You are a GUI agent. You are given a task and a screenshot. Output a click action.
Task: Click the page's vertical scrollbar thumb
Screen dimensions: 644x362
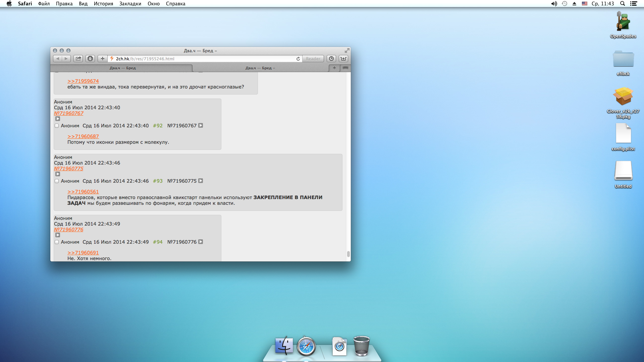(348, 254)
